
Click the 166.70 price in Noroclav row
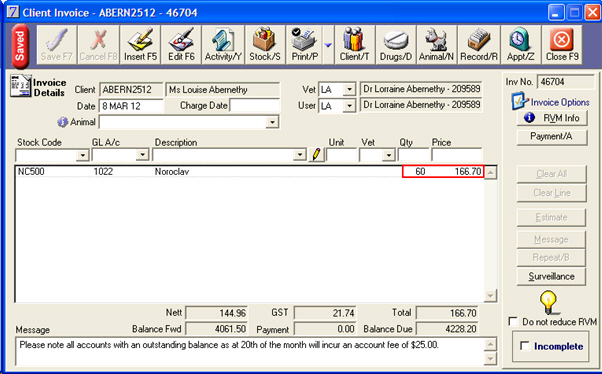[x=468, y=171]
